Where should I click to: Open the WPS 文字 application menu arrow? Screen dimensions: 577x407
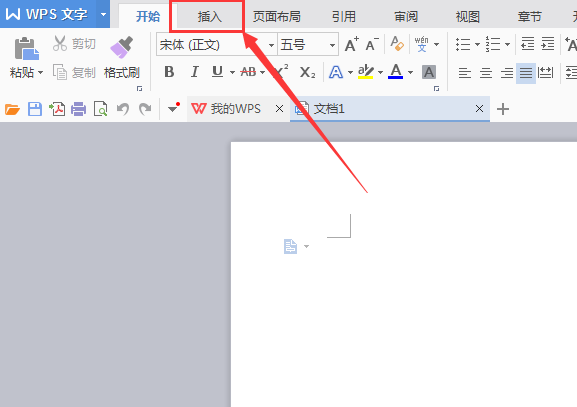pyautogui.click(x=103, y=15)
